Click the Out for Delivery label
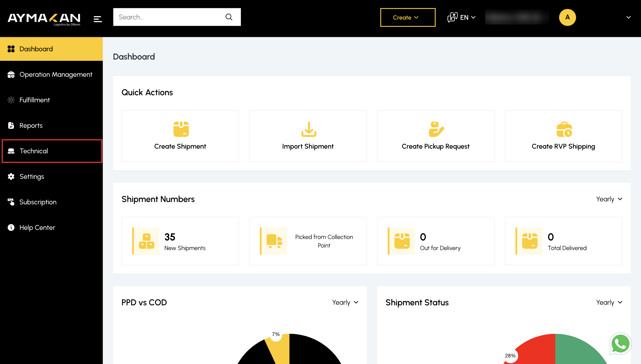 coord(440,248)
